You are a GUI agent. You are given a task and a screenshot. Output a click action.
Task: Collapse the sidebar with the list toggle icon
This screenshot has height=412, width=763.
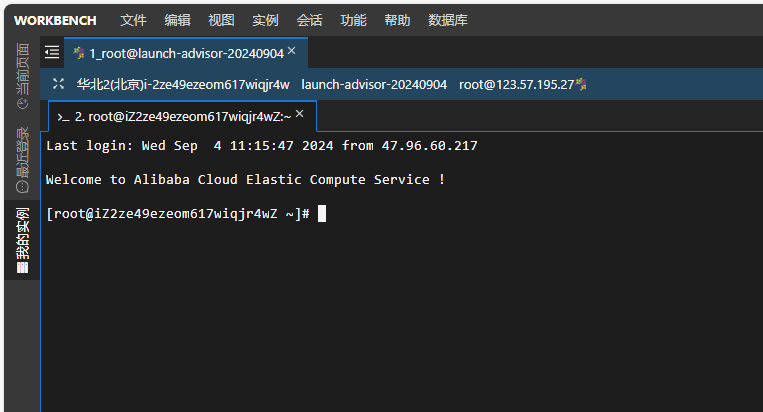pyautogui.click(x=52, y=52)
